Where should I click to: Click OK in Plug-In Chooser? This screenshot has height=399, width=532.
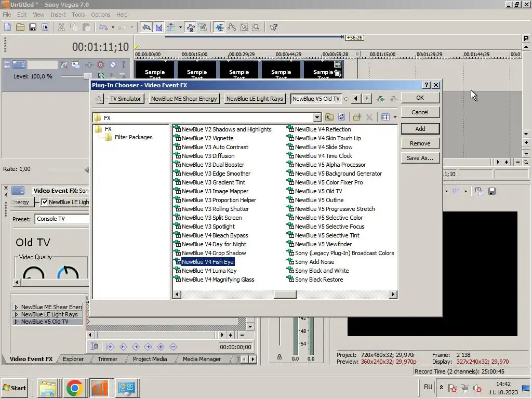(x=420, y=98)
